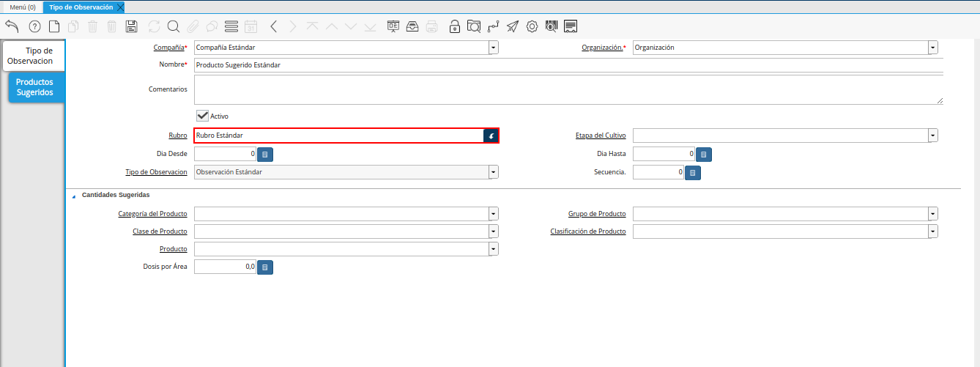The height and width of the screenshot is (367, 980).
Task: Expand the Categoría del Producto dropdown
Action: [494, 214]
